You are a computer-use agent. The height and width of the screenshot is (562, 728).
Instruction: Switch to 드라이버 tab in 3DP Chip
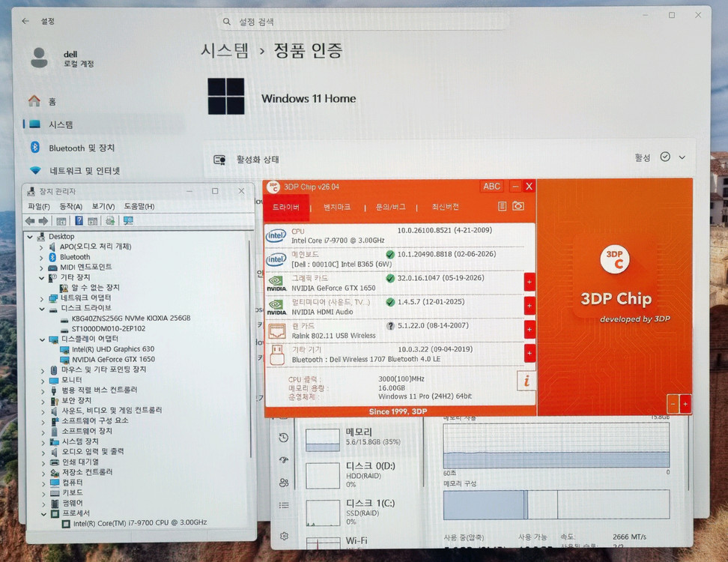286,207
